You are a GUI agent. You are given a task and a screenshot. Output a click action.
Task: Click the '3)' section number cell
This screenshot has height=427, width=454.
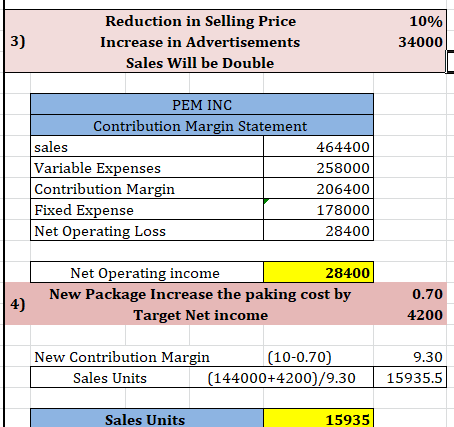18,41
